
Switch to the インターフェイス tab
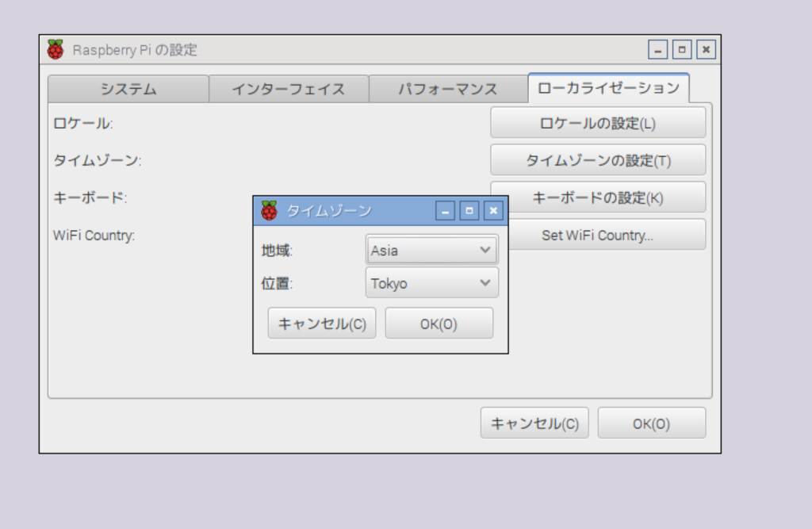(x=289, y=89)
